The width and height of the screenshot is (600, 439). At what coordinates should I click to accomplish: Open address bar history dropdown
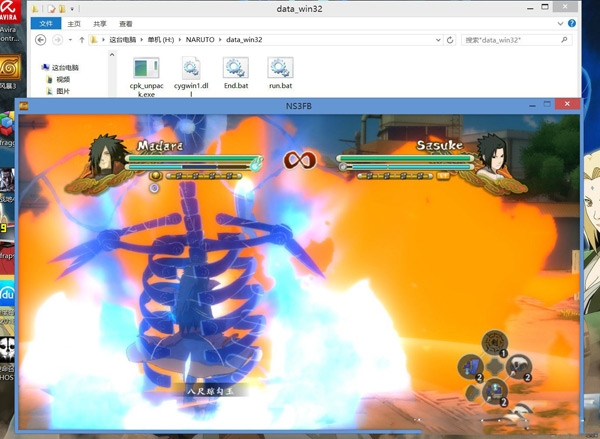pos(438,40)
